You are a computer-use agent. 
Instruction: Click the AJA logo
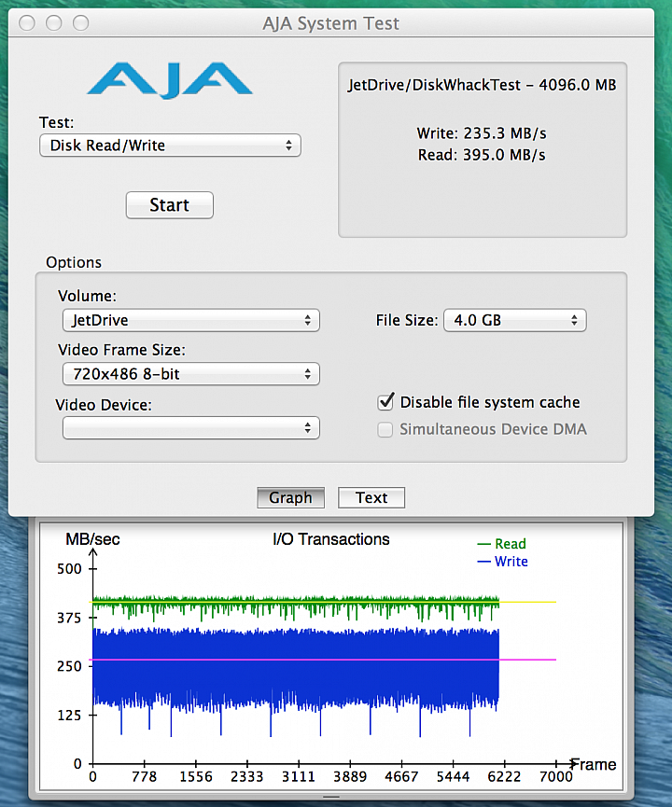170,80
